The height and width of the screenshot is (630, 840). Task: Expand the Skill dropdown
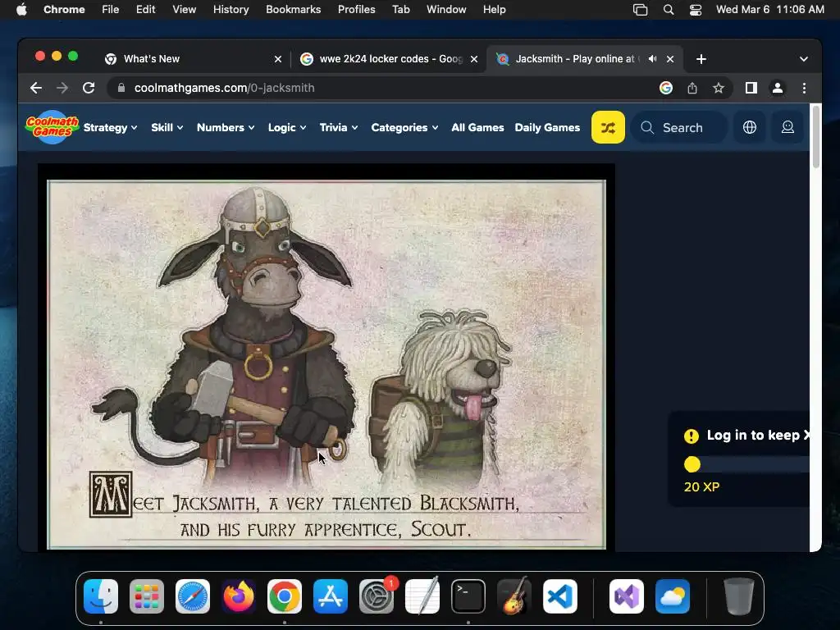pyautogui.click(x=167, y=127)
